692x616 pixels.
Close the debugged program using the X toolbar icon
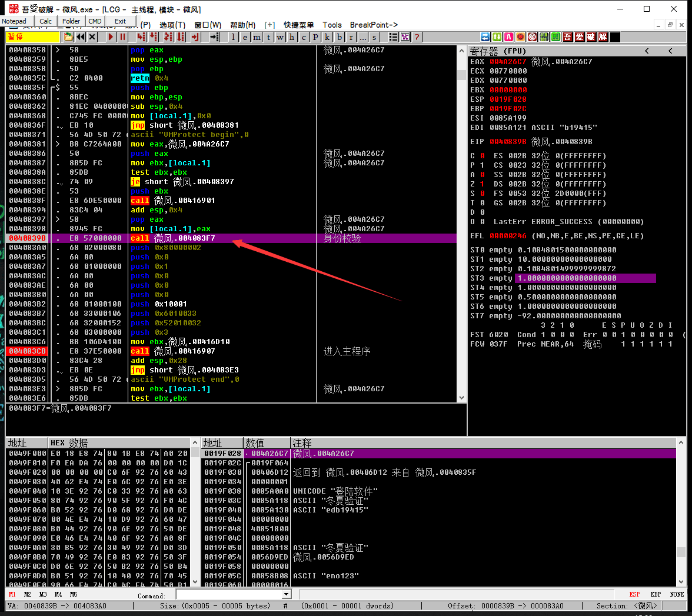coord(92,37)
